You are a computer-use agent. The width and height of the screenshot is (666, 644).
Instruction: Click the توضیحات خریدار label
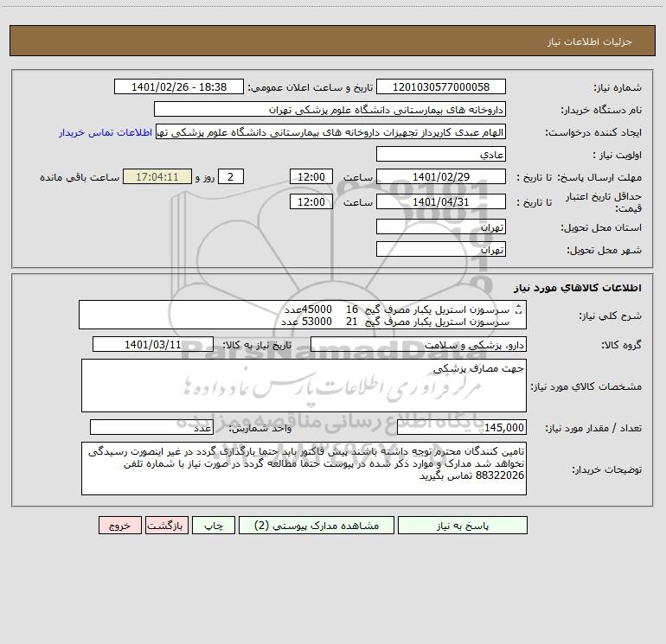point(607,469)
